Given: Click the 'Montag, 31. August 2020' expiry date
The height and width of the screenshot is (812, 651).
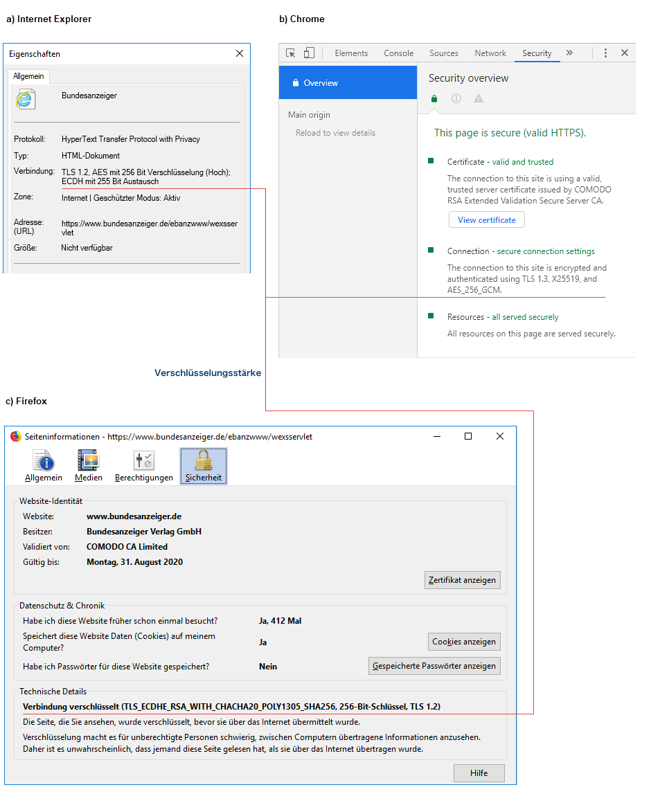Looking at the screenshot, I should tap(134, 562).
